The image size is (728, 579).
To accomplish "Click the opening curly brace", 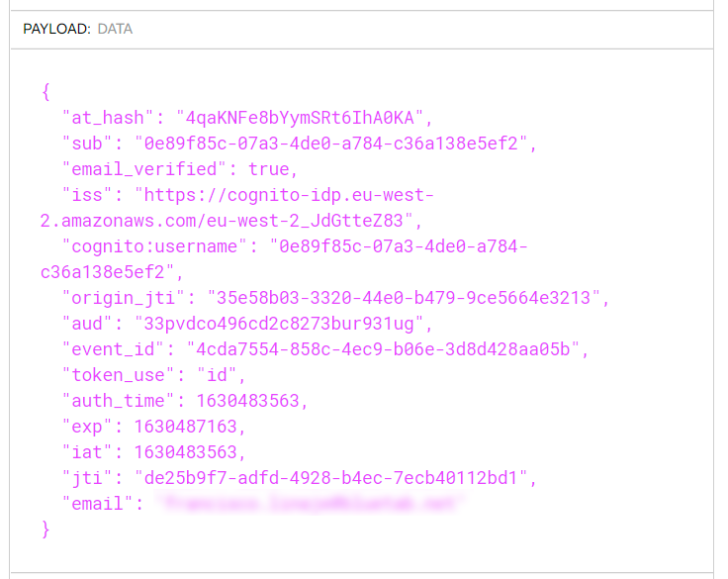I will [45, 92].
